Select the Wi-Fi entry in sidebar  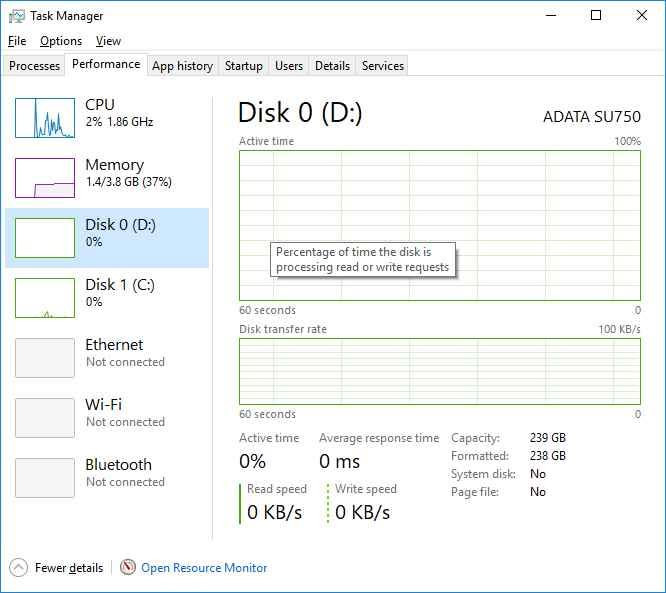click(107, 418)
